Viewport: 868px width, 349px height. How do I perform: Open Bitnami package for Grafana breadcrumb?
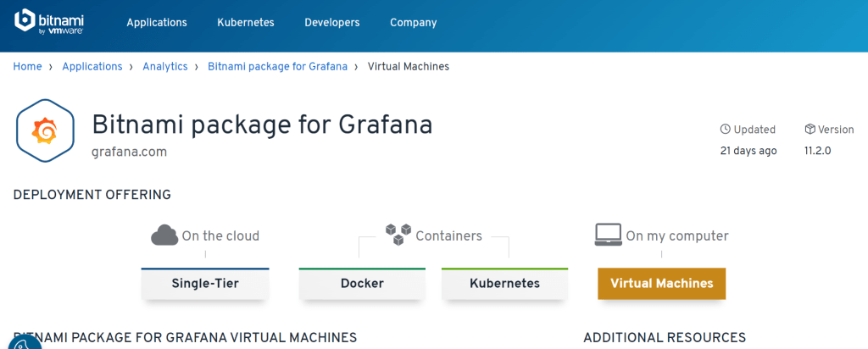pos(278,66)
